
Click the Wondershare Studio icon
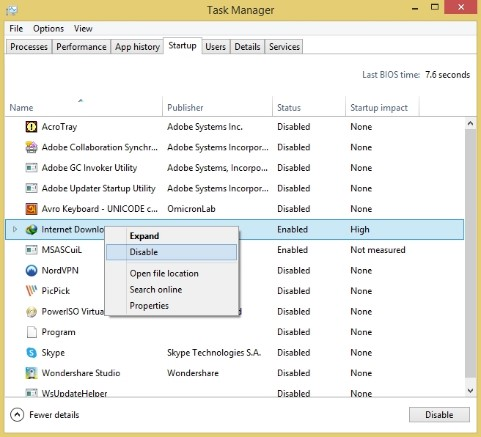point(31,373)
